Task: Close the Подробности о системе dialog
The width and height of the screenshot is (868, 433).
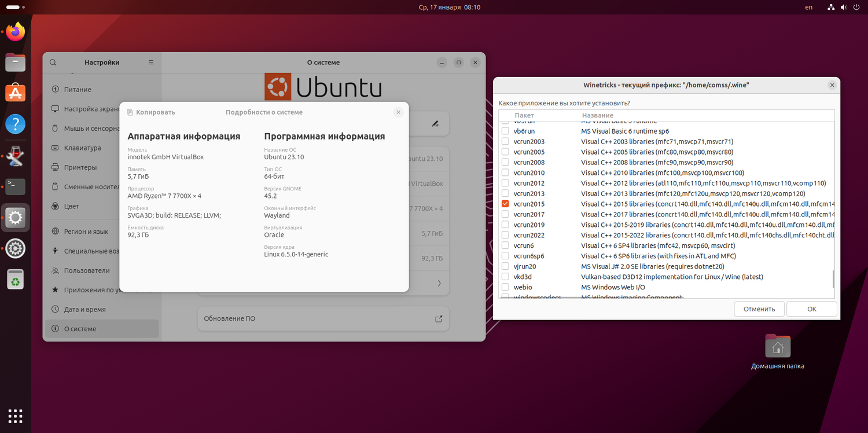Action: 398,112
